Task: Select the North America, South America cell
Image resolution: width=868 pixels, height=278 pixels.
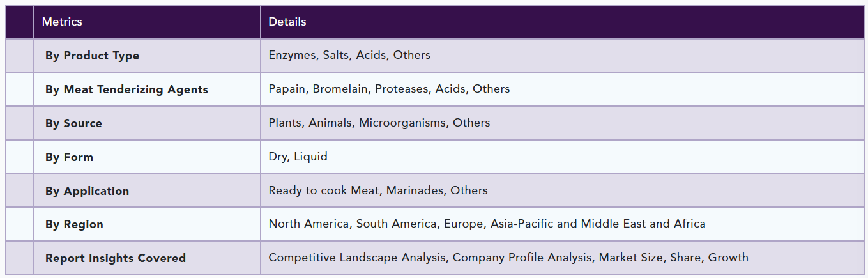Action: tap(562, 224)
